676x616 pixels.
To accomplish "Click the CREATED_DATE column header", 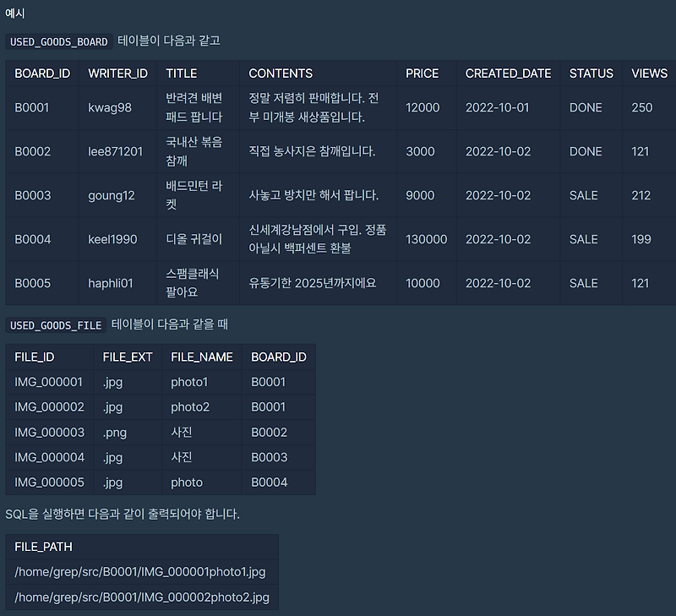I will (509, 74).
